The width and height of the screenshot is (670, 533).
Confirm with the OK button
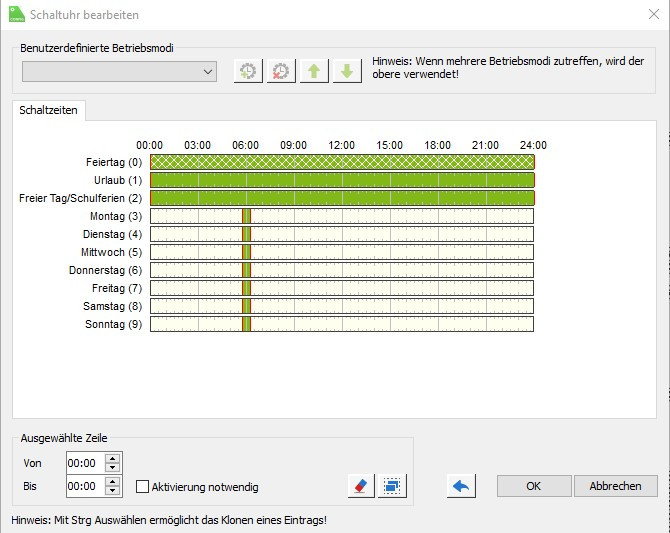tap(534, 486)
